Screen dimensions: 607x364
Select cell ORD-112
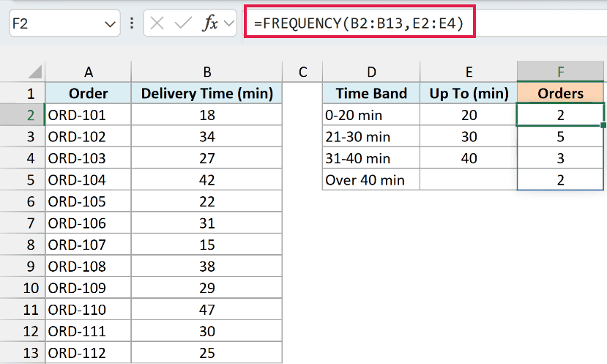click(x=89, y=353)
